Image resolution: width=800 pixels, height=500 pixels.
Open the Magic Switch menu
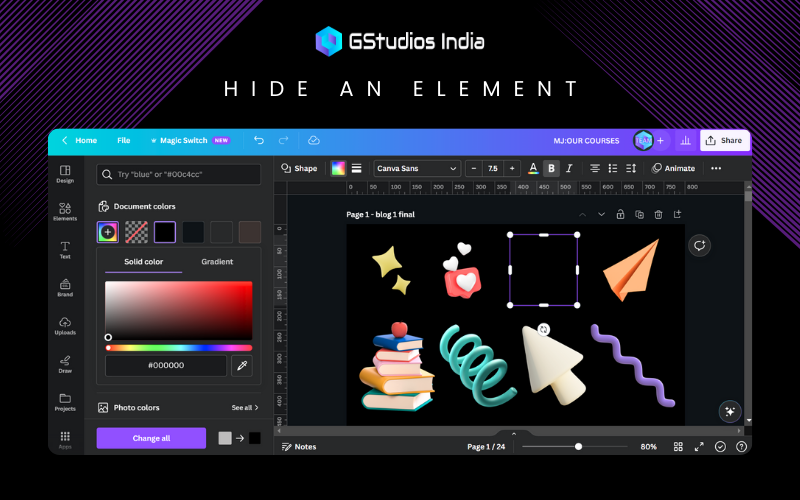(x=190, y=140)
